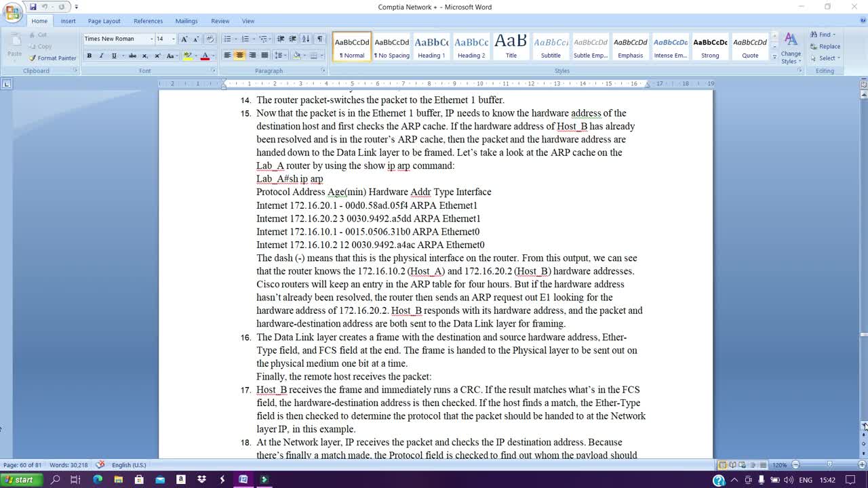
Task: Zoom in with the plus button
Action: pos(862,465)
